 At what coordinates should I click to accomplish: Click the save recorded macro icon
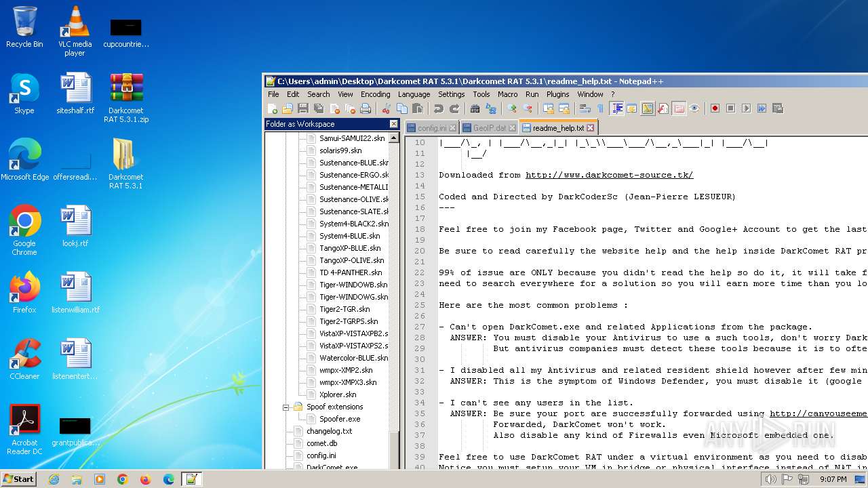[x=777, y=108]
